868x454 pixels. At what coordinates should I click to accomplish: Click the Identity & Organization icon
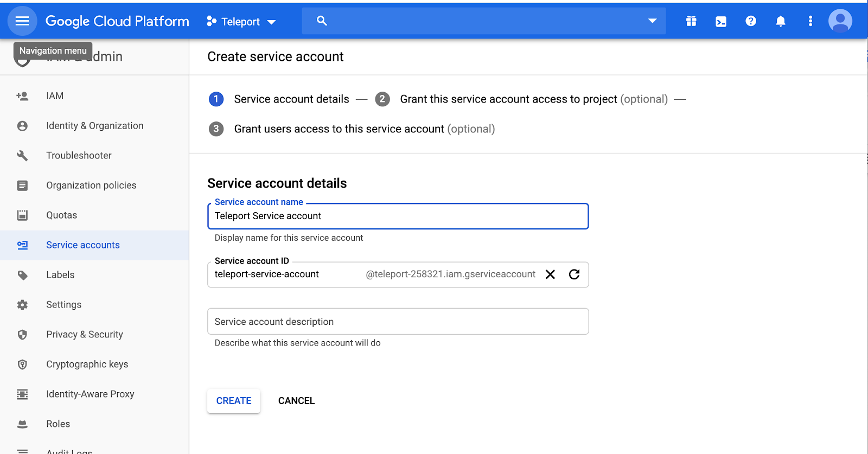[22, 126]
